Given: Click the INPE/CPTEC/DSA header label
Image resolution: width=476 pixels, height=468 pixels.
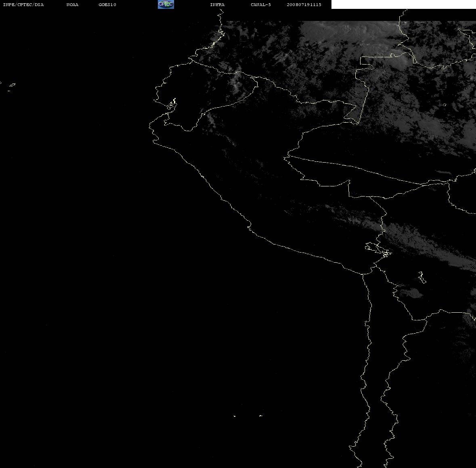Looking at the screenshot, I should pos(23,4).
